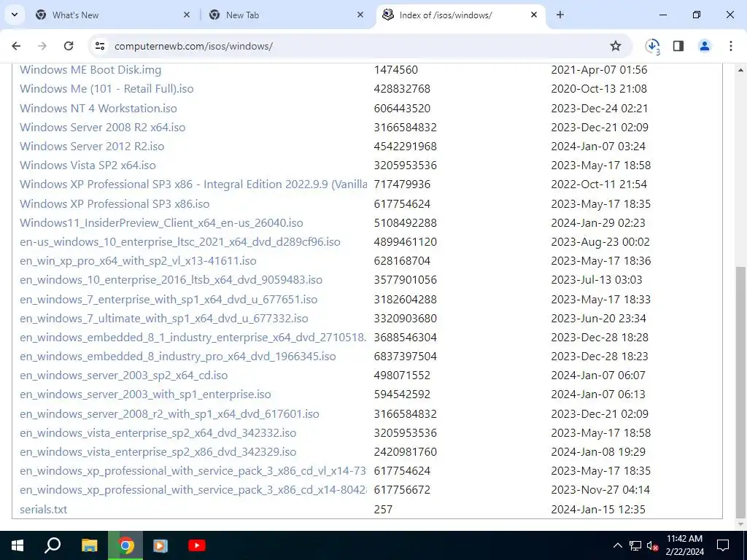Open the Chrome downloads indicator
The width and height of the screenshot is (747, 560).
653,46
